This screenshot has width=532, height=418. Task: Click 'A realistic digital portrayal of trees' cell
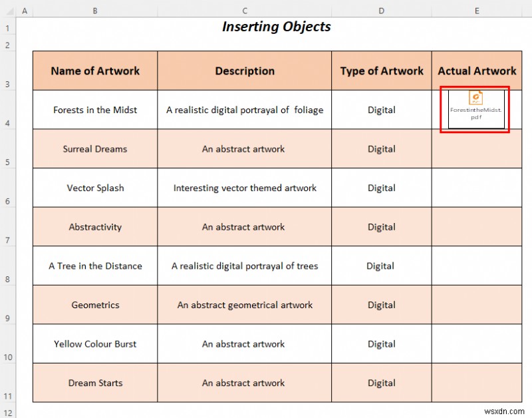(244, 266)
